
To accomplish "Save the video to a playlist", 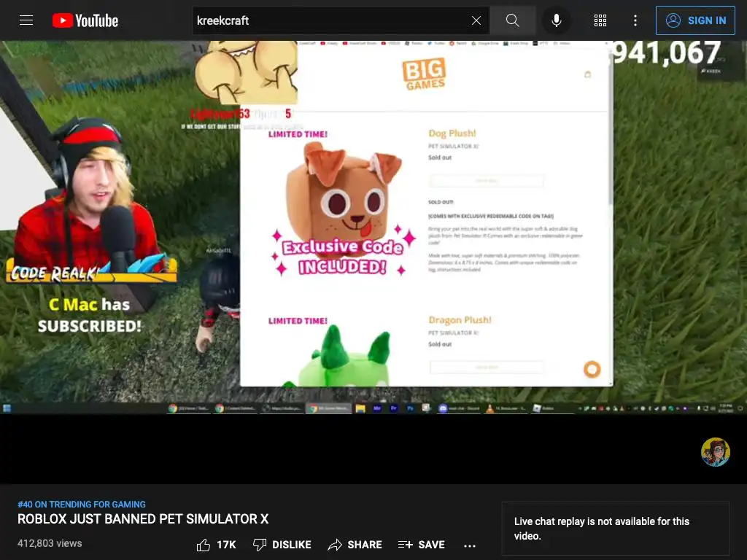I will [422, 545].
